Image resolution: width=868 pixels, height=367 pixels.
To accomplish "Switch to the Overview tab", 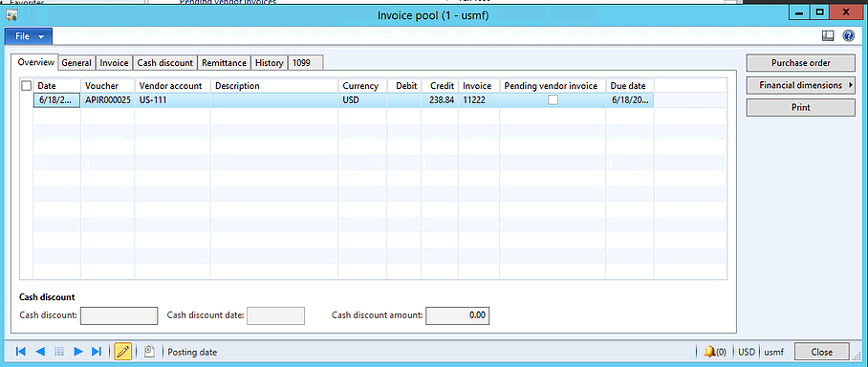I will pyautogui.click(x=36, y=62).
